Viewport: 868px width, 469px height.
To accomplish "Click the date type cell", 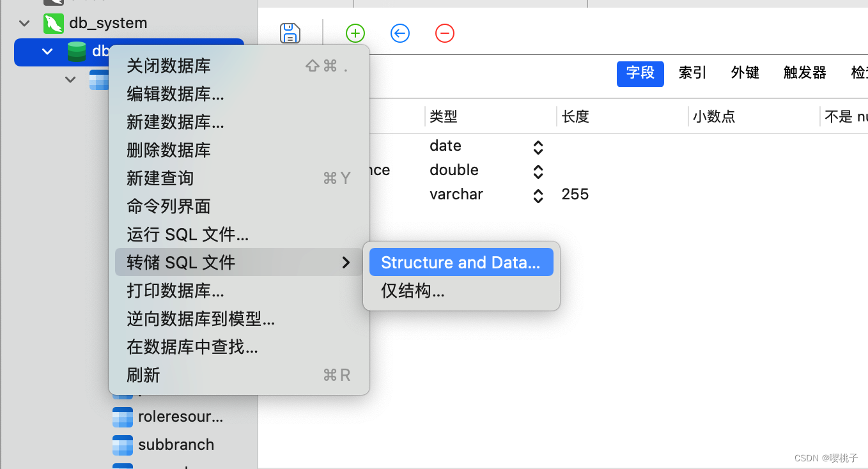I will (446, 146).
